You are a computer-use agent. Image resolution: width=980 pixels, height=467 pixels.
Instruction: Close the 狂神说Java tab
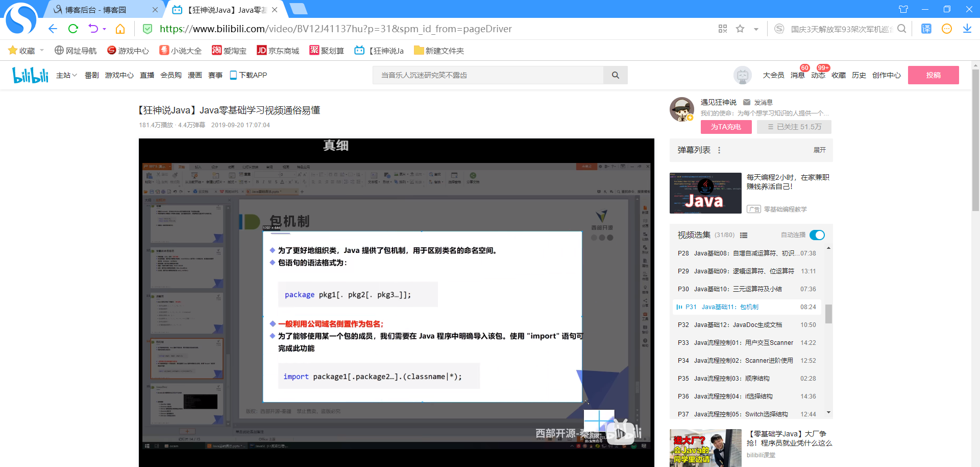(275, 10)
